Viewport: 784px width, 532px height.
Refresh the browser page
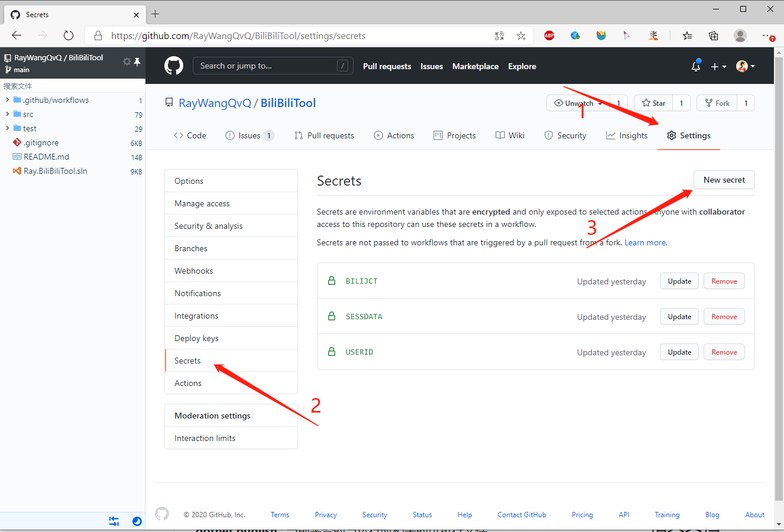69,35
